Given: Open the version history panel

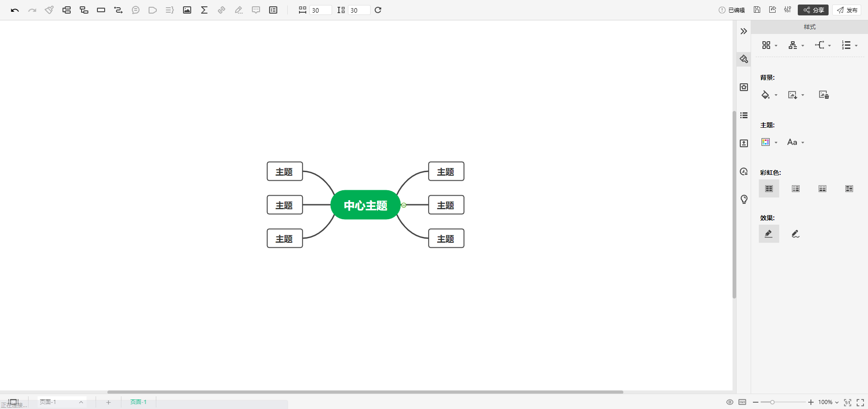Looking at the screenshot, I should (743, 172).
